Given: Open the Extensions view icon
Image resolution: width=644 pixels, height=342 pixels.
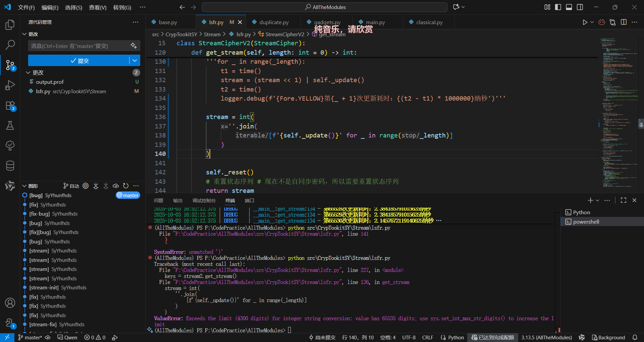Looking at the screenshot, I should click(x=10, y=106).
